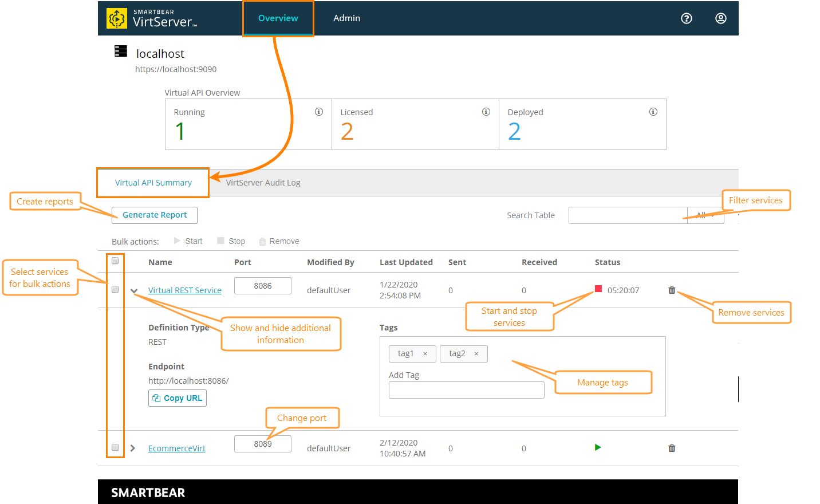Click the SMARTBEAR footer logo
The height and width of the screenshot is (504, 820).
coord(148,493)
